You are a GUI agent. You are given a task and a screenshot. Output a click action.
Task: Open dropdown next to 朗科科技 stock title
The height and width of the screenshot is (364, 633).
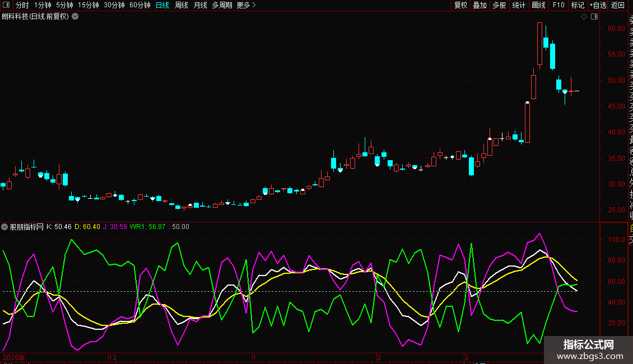(75, 17)
